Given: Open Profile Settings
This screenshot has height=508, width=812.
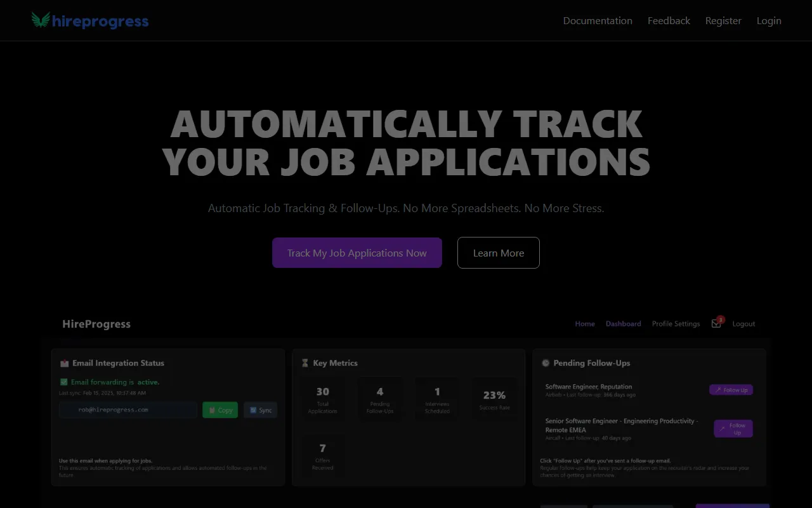Looking at the screenshot, I should click(676, 324).
